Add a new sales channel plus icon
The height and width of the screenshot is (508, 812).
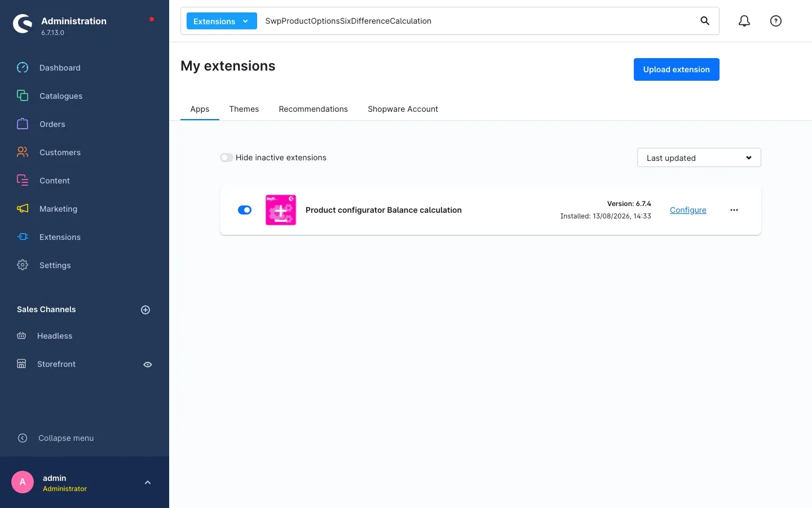[145, 310]
